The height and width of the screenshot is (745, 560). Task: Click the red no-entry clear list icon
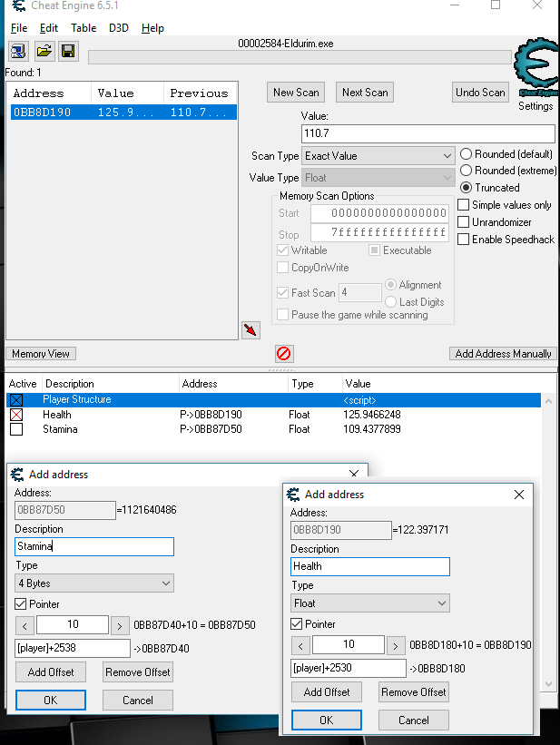pyautogui.click(x=284, y=354)
